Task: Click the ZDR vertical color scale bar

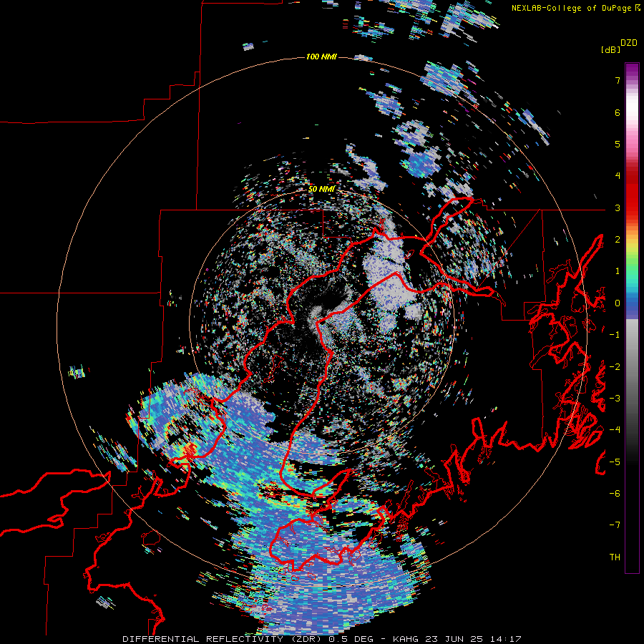Action: click(632, 318)
